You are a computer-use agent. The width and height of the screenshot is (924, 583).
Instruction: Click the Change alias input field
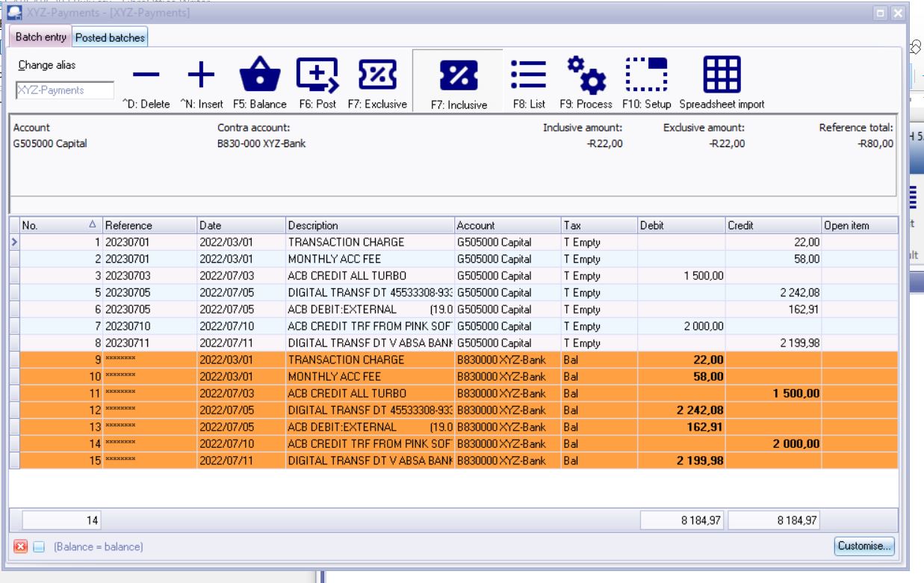pyautogui.click(x=65, y=90)
